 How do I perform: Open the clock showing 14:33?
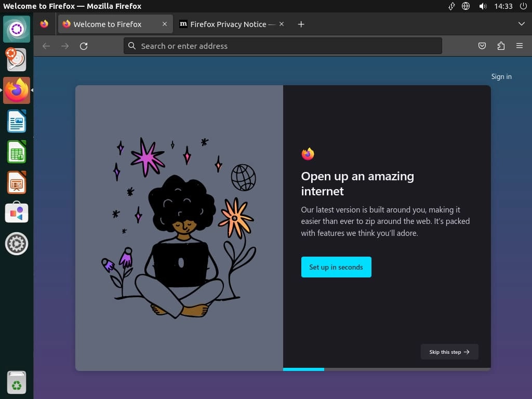point(503,6)
